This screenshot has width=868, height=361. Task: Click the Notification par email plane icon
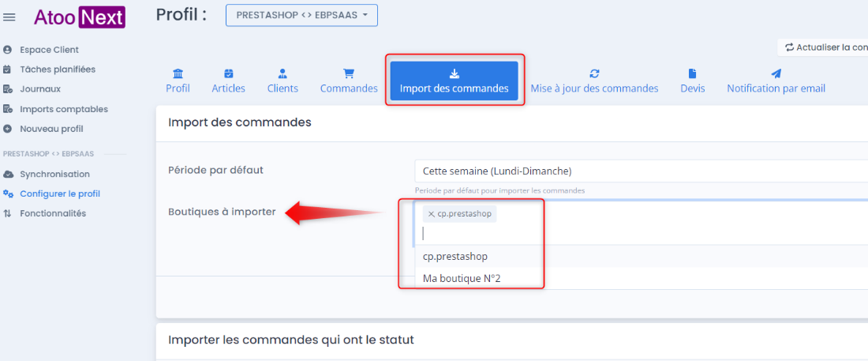point(776,73)
